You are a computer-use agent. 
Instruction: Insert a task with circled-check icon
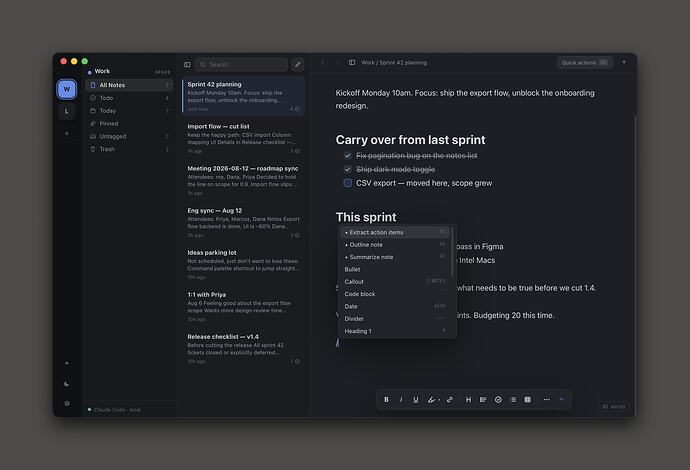498,400
